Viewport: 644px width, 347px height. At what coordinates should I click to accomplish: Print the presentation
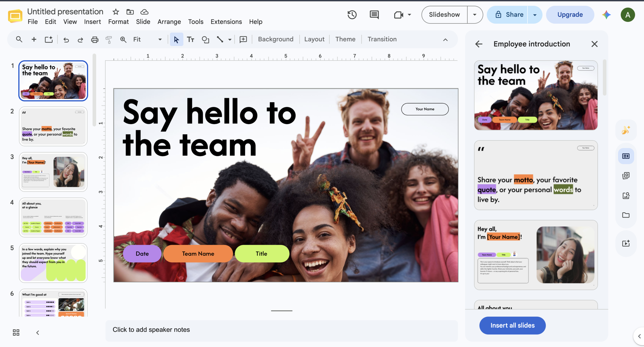(x=95, y=39)
